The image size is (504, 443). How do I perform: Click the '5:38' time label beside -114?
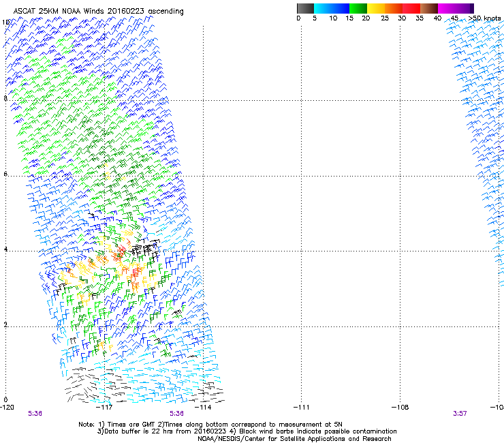click(x=177, y=414)
